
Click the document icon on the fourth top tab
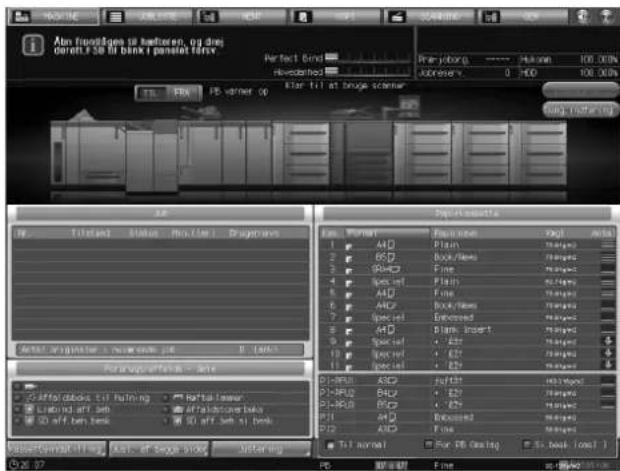(303, 17)
